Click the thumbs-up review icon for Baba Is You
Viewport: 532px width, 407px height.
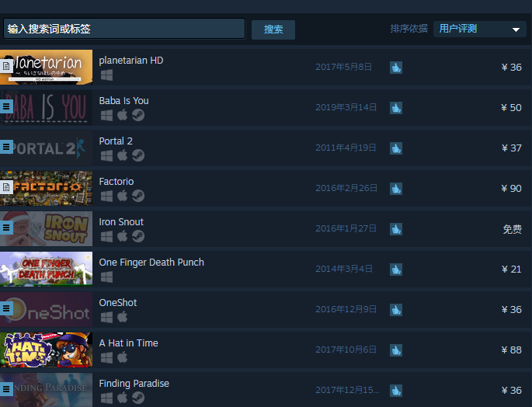pos(396,108)
